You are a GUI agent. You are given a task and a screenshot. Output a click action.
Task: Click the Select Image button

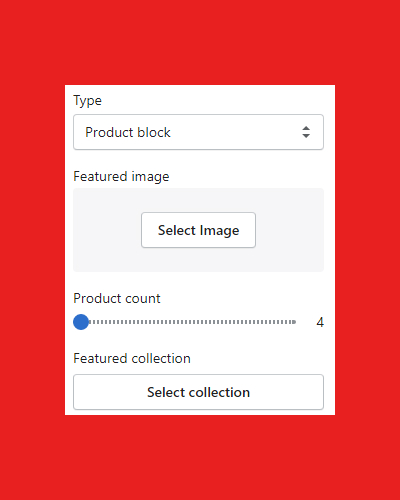[198, 230]
